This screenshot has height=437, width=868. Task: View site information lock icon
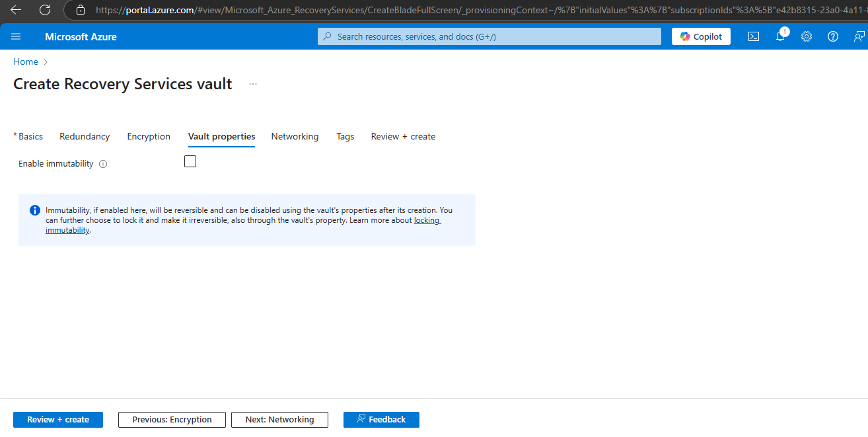(x=81, y=10)
